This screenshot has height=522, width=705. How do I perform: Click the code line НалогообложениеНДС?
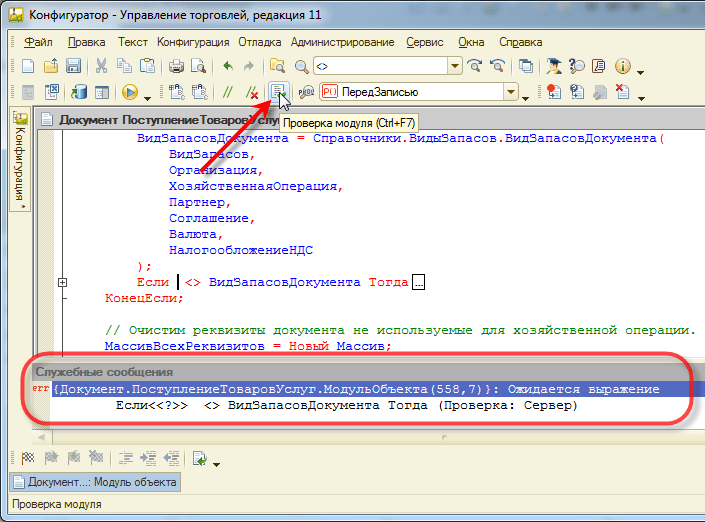tap(241, 250)
